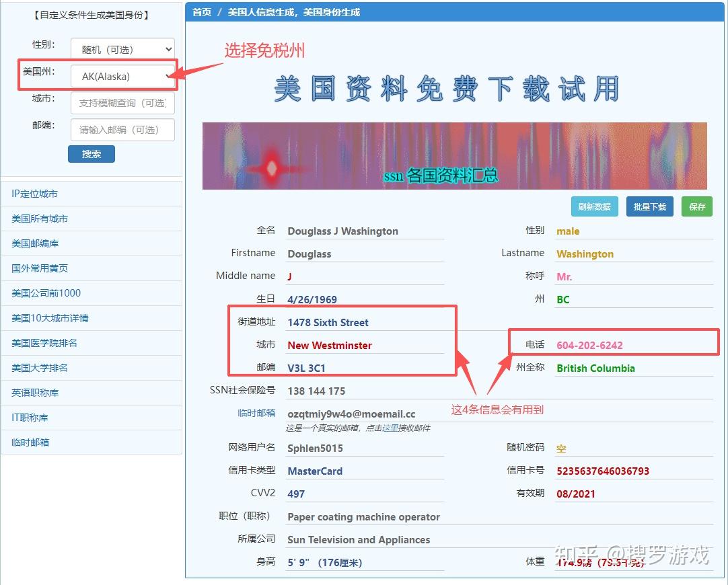
Task: Select the street address 1478 Sixth Street
Action: click(328, 323)
